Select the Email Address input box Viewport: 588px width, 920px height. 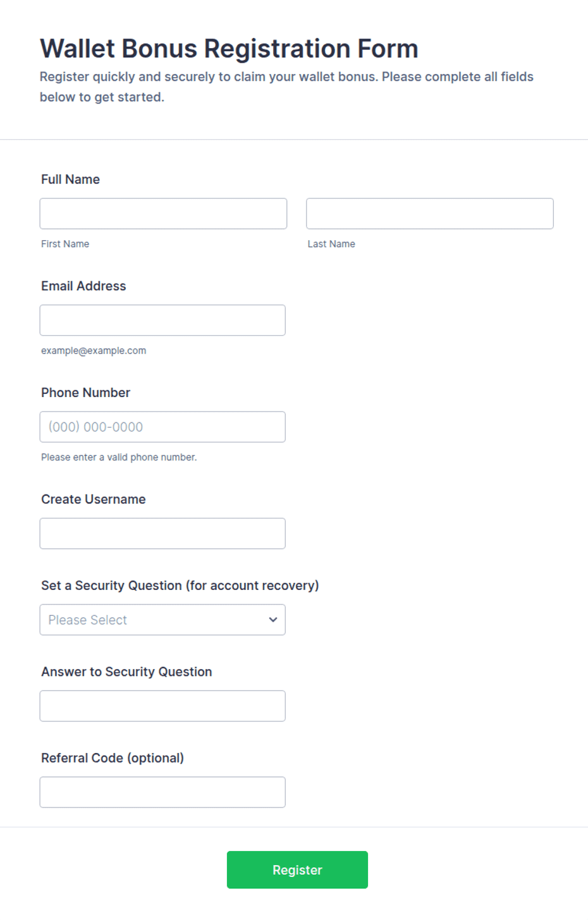pyautogui.click(x=162, y=320)
